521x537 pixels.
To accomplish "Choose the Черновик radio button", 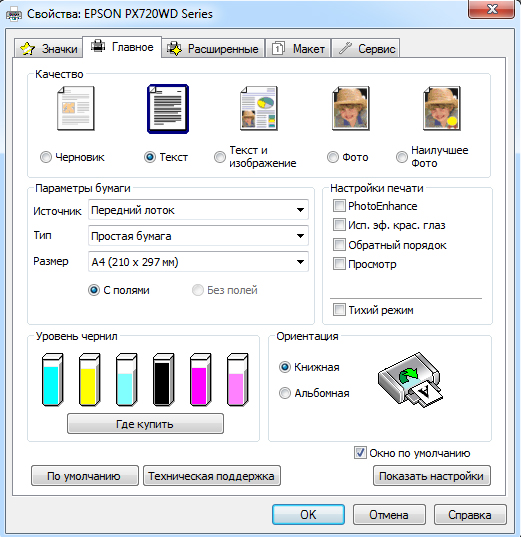I will (46, 157).
